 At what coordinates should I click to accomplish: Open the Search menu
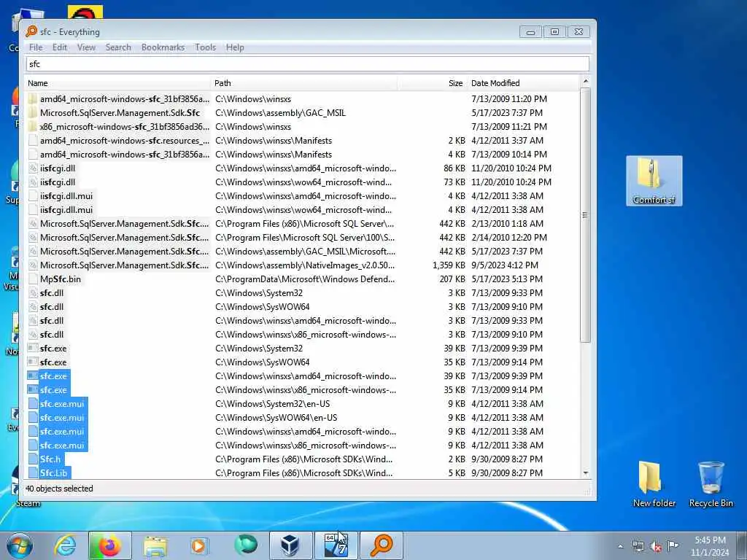[x=118, y=47]
